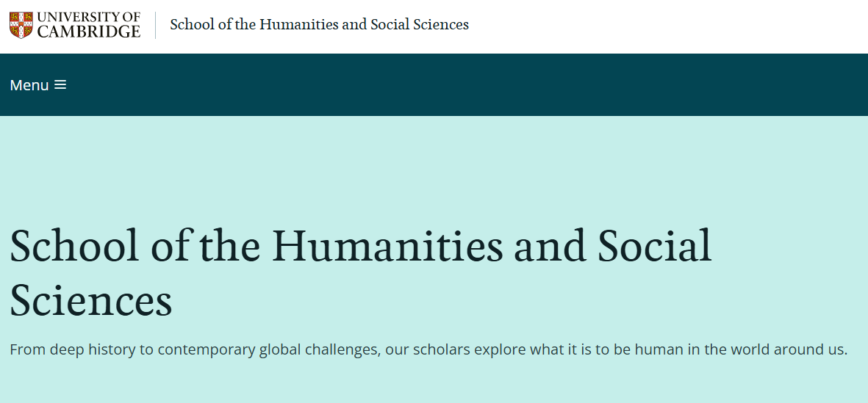The width and height of the screenshot is (868, 403).
Task: Click the word 'Social' in the main heading
Action: [x=656, y=246]
